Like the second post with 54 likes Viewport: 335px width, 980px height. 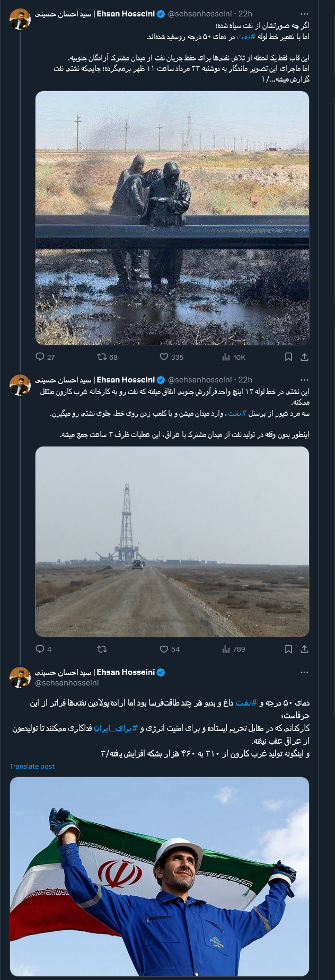point(164,649)
